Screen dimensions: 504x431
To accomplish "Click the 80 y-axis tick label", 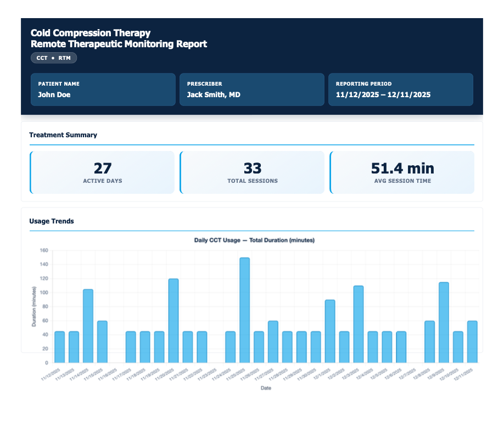I will (x=46, y=306).
